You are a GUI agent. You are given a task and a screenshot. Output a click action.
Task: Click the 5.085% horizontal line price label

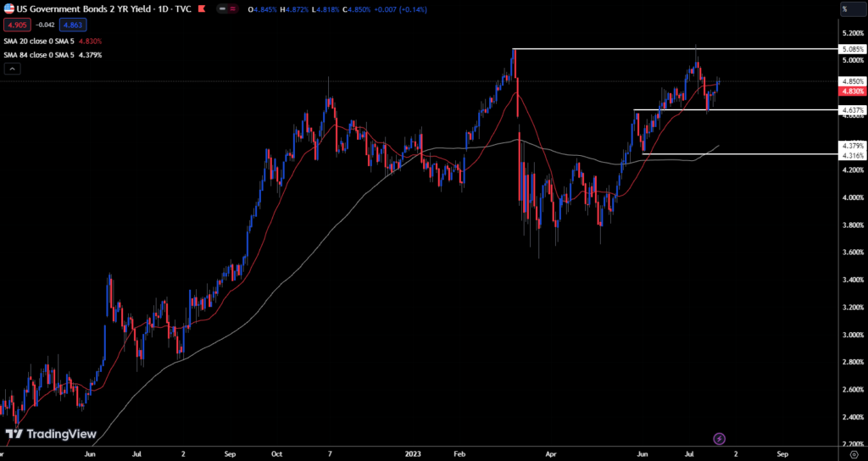[853, 49]
